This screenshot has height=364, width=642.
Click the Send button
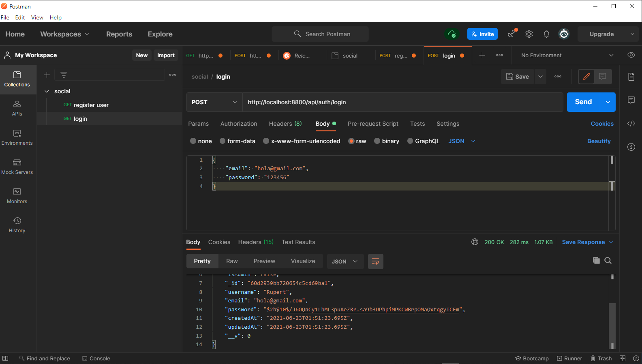(x=583, y=102)
